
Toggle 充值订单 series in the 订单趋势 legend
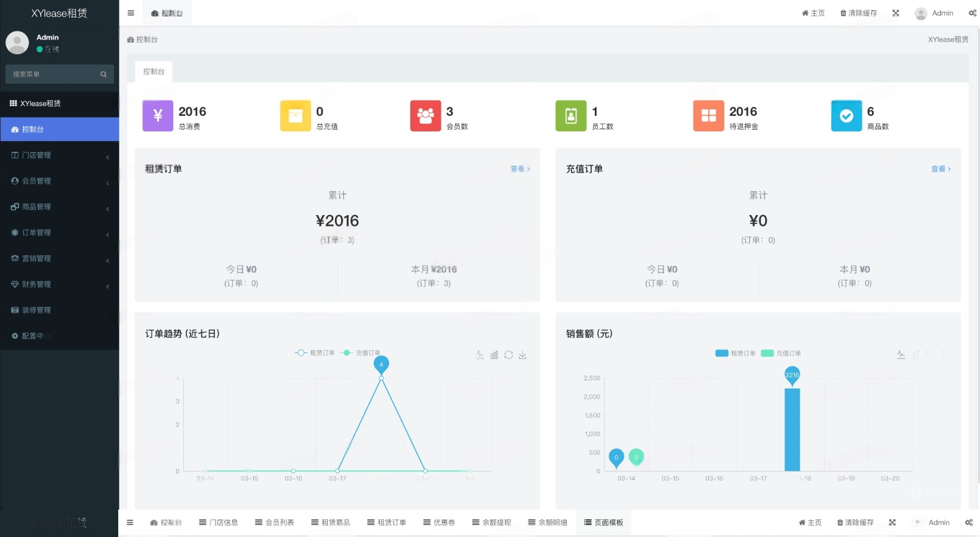[x=361, y=353]
